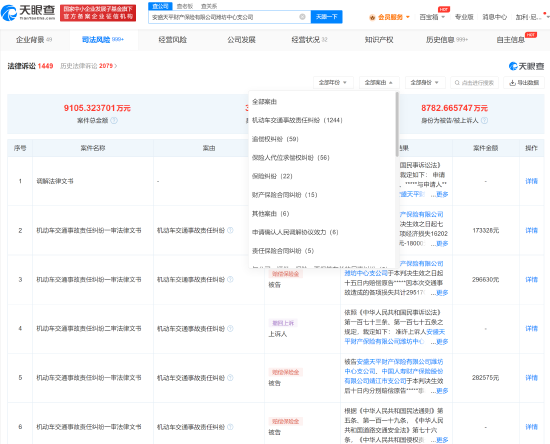Click the download icon in 导出数据
550x444 pixels.
point(512,82)
